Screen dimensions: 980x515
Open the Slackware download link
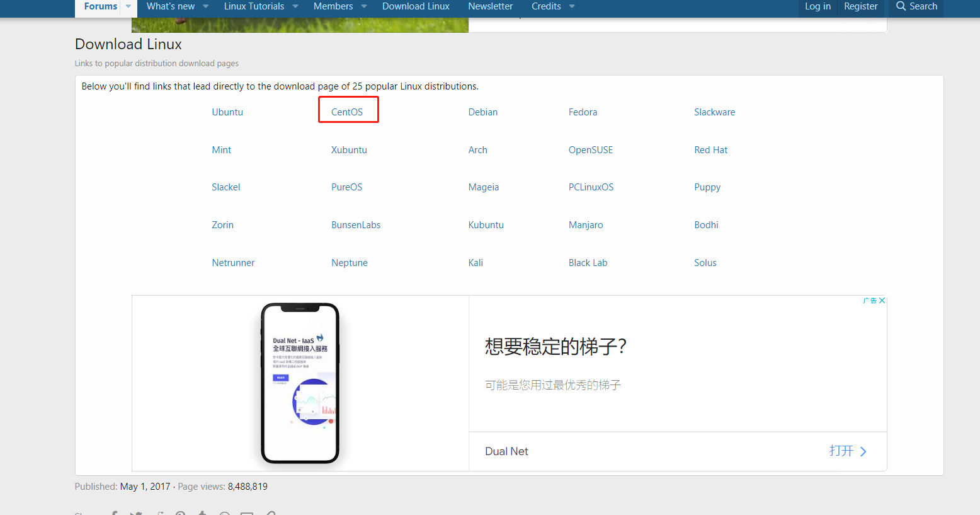click(714, 112)
